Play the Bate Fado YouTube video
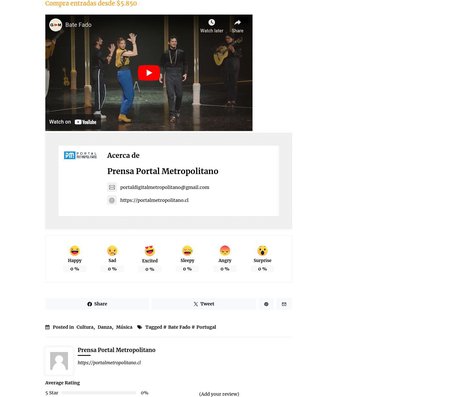This screenshot has height=397, width=450. (149, 73)
